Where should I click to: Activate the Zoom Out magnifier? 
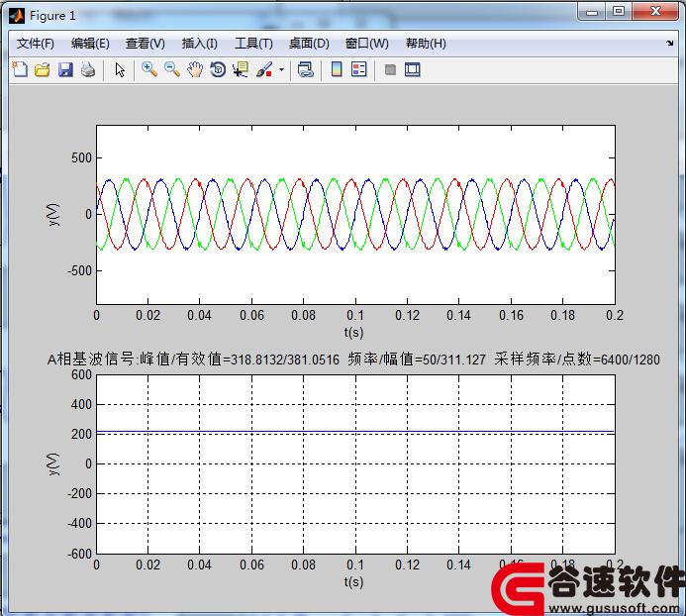[172, 69]
